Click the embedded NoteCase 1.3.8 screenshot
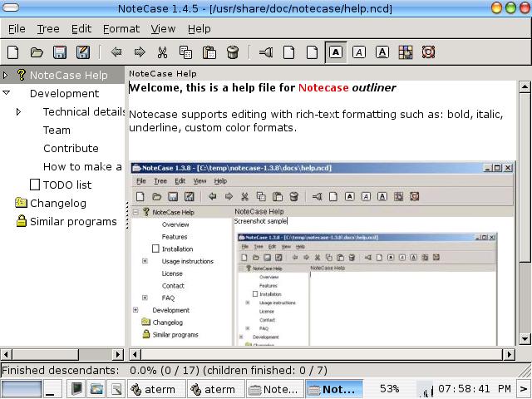This screenshot has height=399, width=532. (x=323, y=254)
